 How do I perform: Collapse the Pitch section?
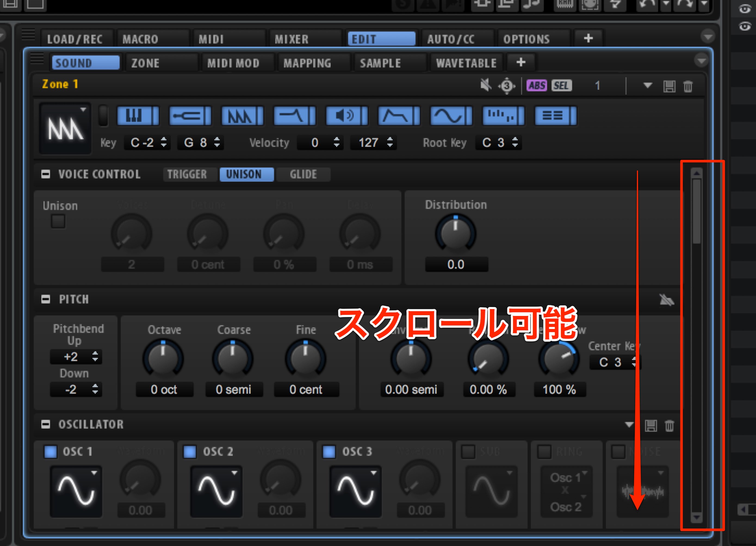[46, 299]
